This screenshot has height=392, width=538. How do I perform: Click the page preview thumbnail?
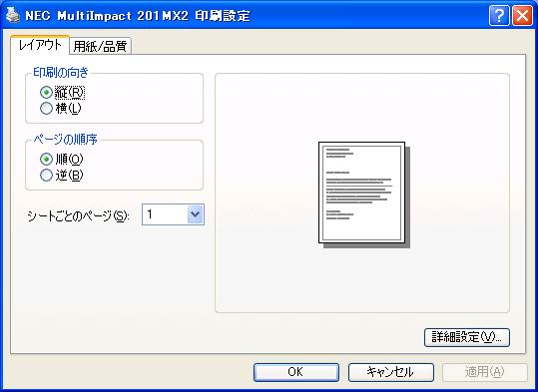pyautogui.click(x=364, y=195)
